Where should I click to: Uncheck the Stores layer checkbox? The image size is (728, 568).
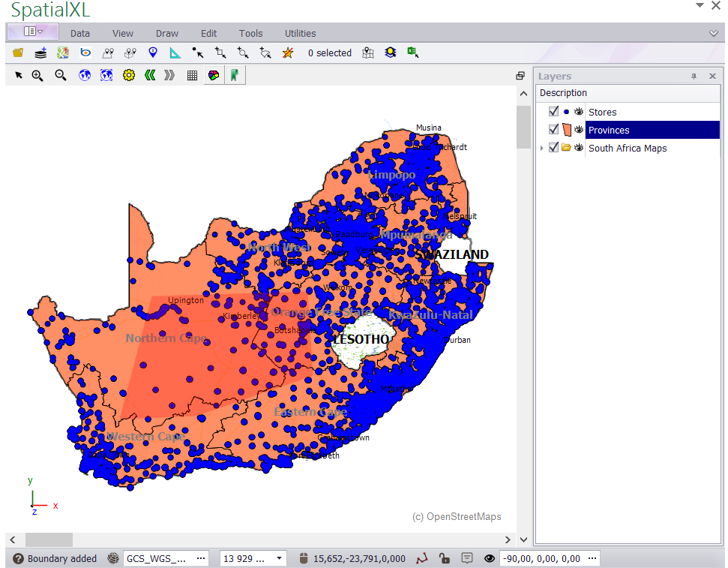click(x=553, y=112)
